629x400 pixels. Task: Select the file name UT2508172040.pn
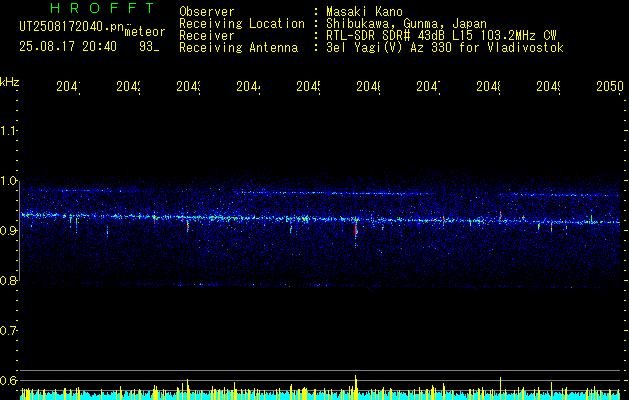click(x=72, y=27)
